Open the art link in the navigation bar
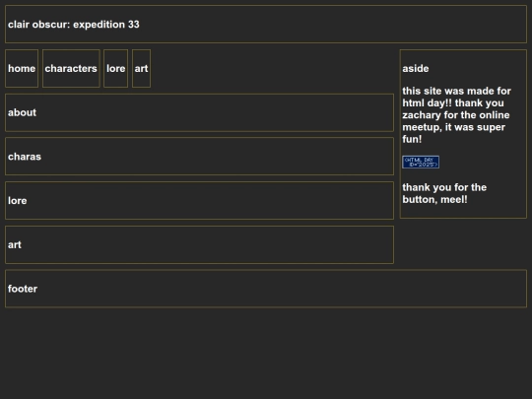532x399 pixels. tap(141, 69)
